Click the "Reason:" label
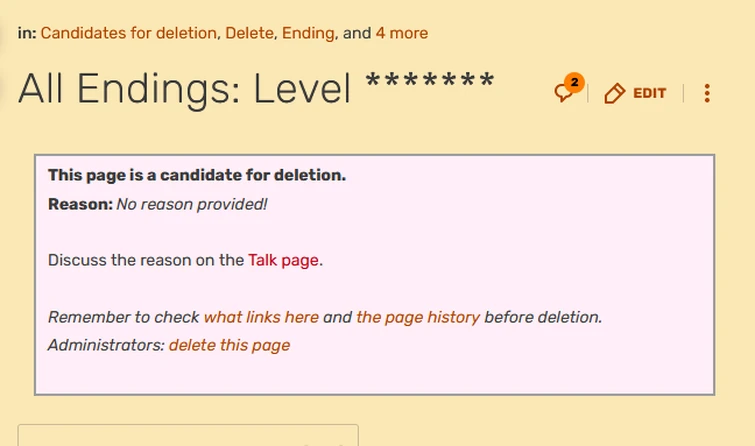Image resolution: width=755 pixels, height=446 pixels. pyautogui.click(x=80, y=204)
